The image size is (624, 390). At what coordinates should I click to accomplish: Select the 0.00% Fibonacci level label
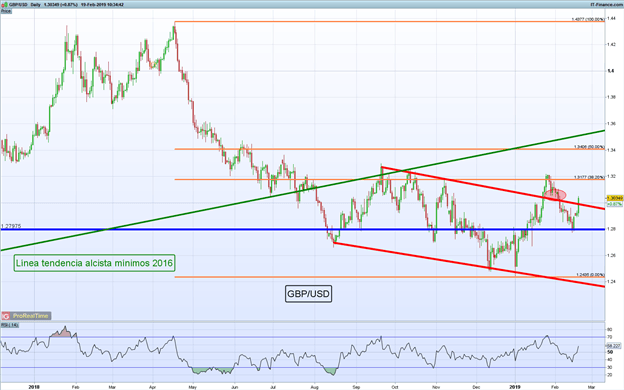(590, 275)
